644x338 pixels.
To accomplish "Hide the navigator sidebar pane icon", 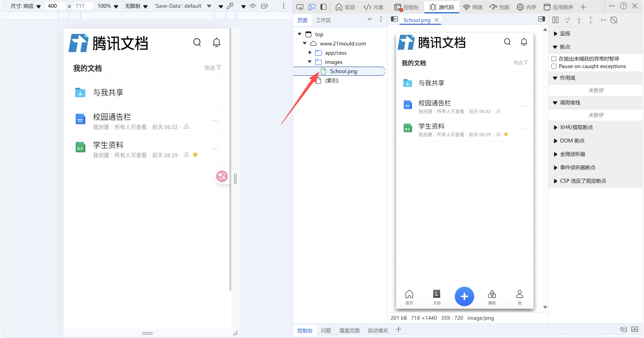I will tap(394, 19).
